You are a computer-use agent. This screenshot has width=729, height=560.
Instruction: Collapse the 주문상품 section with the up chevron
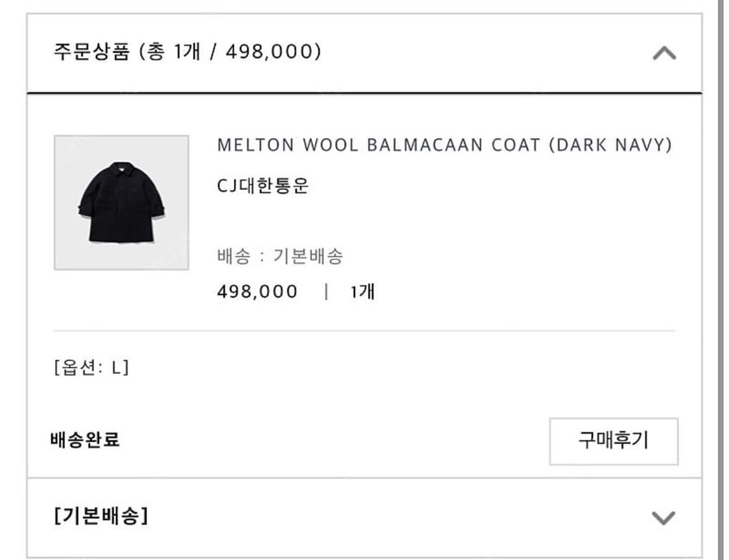(664, 53)
